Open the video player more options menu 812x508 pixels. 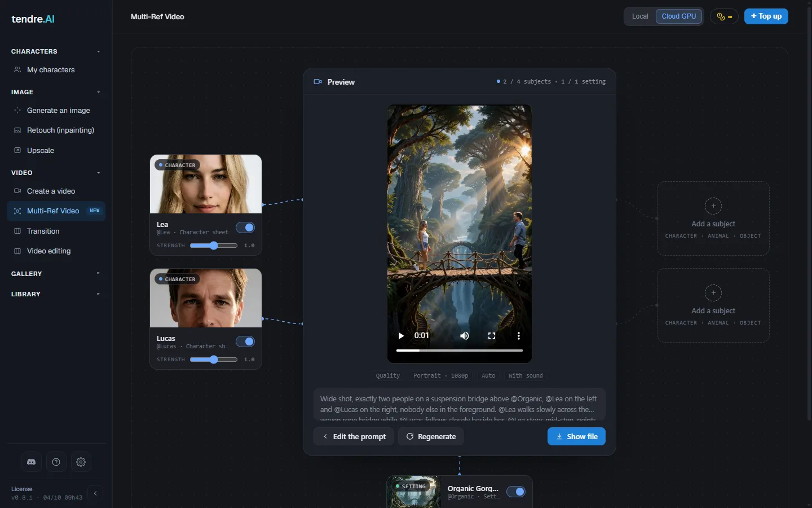pos(519,336)
